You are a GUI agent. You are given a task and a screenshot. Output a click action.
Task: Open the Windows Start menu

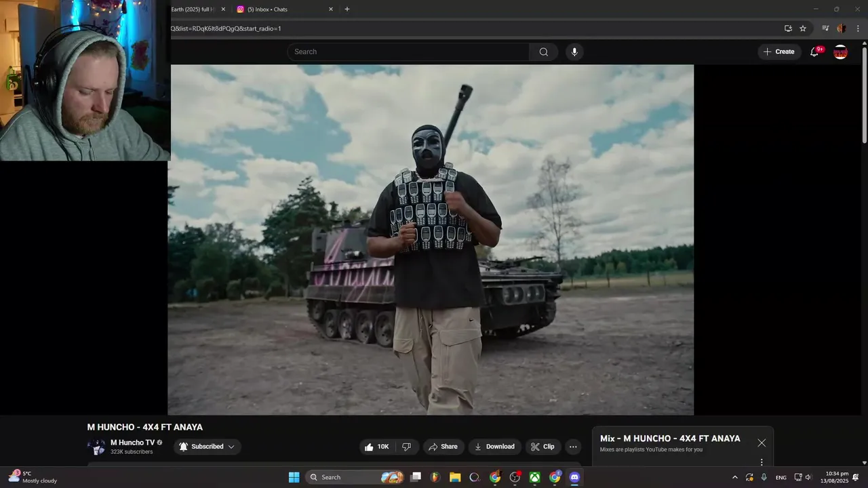294,477
